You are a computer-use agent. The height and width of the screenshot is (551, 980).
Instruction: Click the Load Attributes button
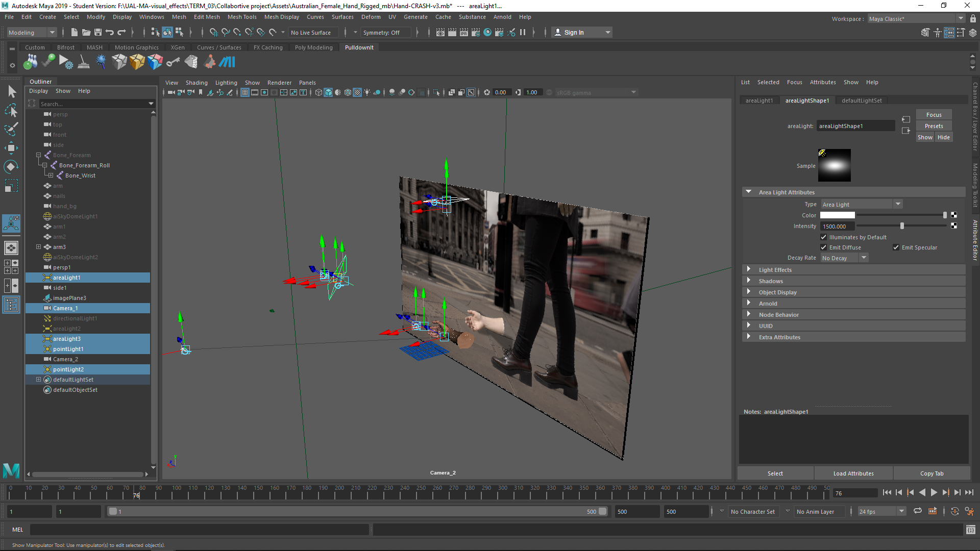(853, 473)
